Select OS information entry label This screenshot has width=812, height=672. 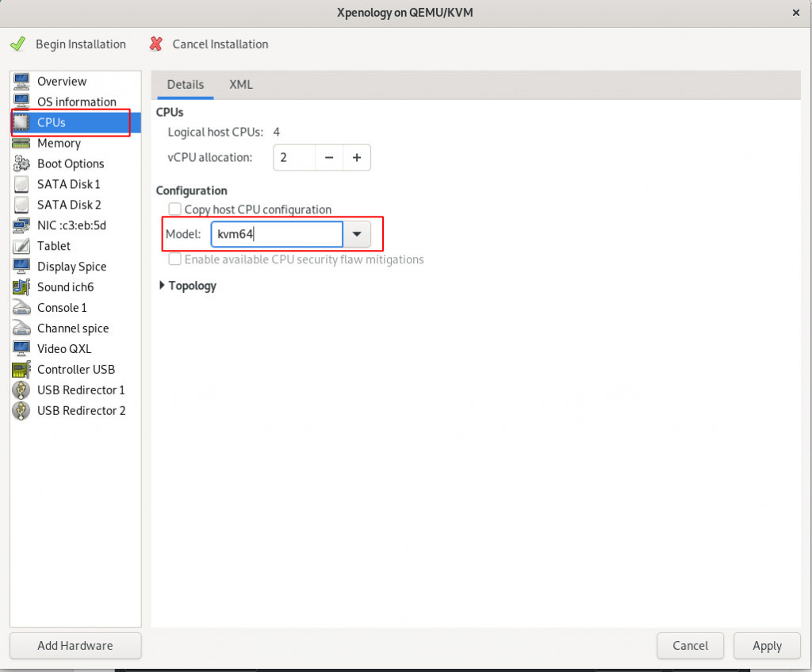[77, 102]
